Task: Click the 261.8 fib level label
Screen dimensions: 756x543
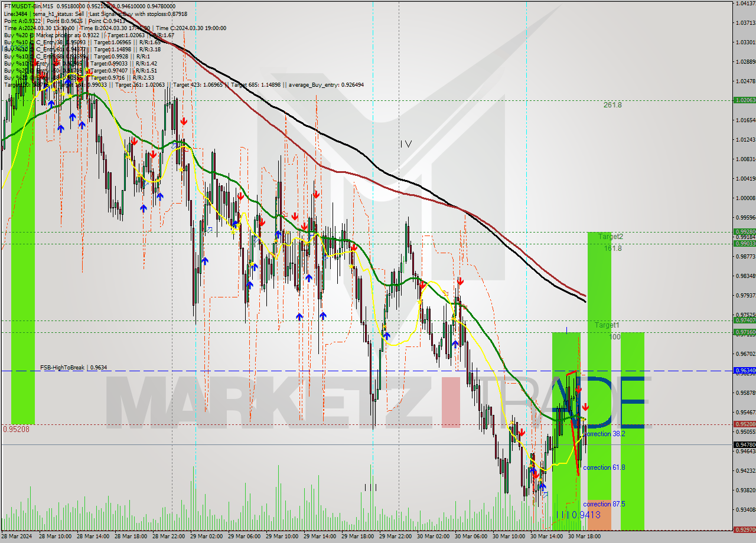Action: [x=612, y=105]
